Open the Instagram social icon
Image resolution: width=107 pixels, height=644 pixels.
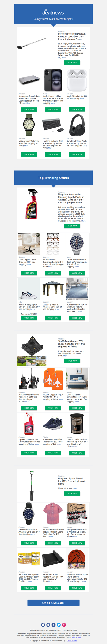[x=64, y=625]
